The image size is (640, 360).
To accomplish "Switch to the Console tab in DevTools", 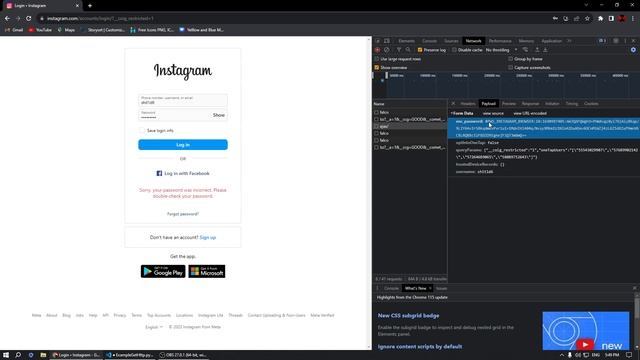I will tap(429, 41).
